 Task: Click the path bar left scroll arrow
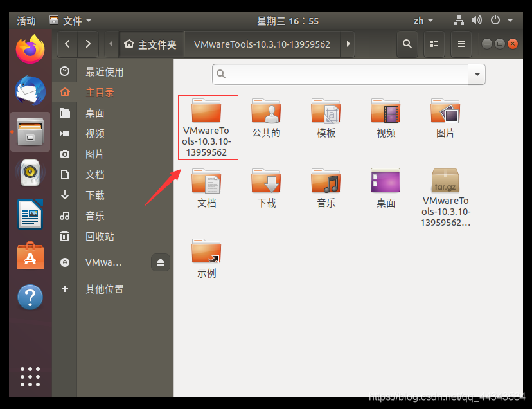[111, 44]
